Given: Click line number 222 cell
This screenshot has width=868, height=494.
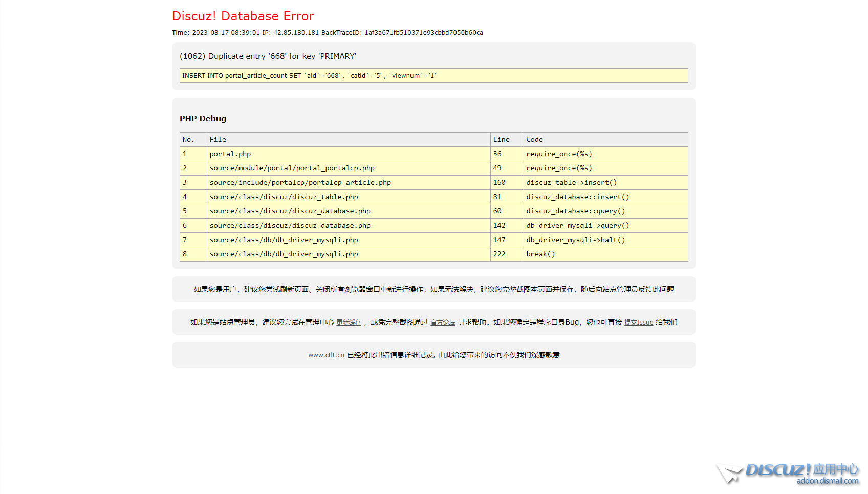Looking at the screenshot, I should 507,254.
